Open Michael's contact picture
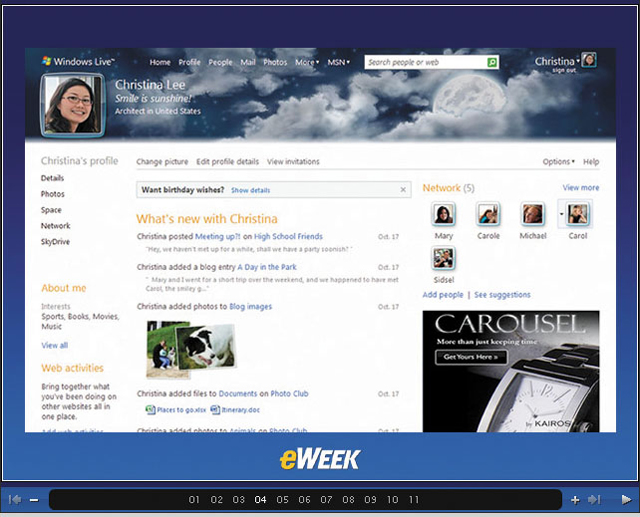Image resolution: width=640 pixels, height=517 pixels. (533, 214)
